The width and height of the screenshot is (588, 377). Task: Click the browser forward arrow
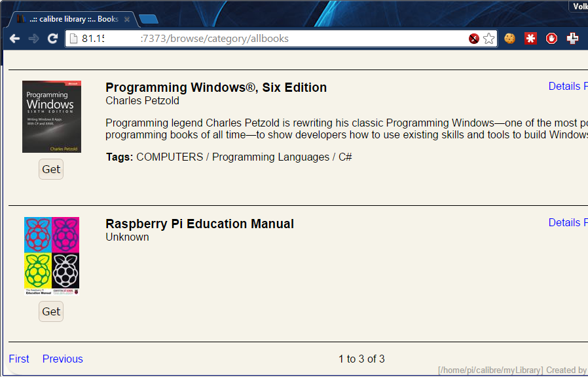[x=33, y=39]
